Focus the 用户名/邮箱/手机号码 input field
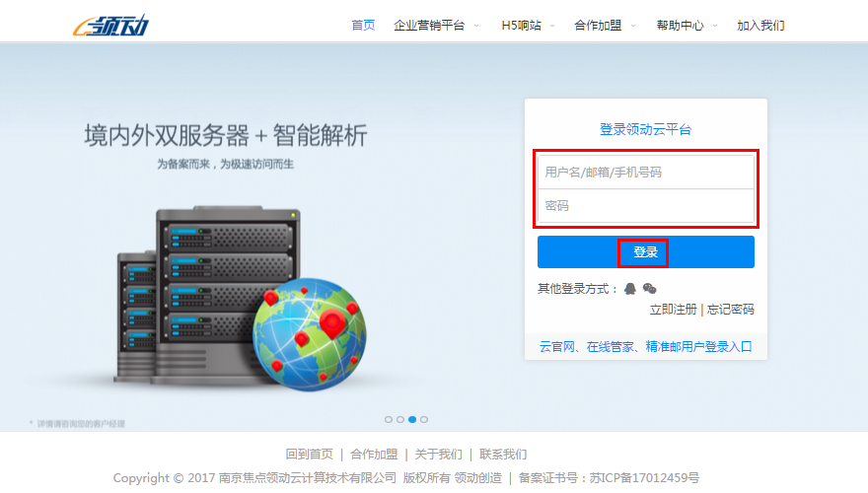The width and height of the screenshot is (868, 493). coord(646,173)
